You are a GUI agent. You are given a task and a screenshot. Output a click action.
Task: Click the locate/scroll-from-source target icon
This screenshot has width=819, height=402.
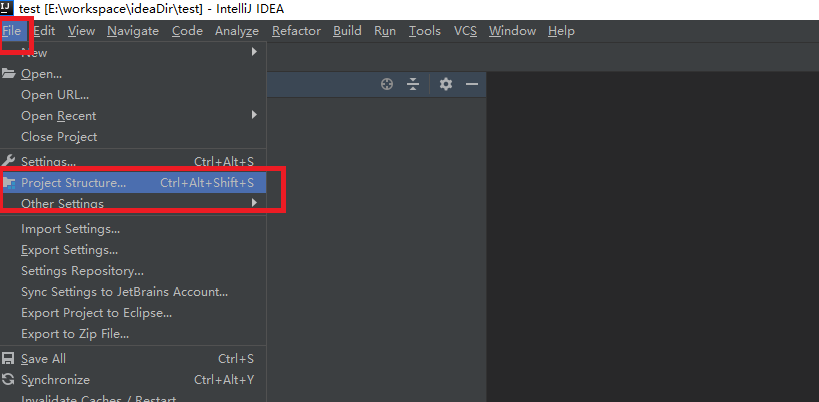click(387, 85)
